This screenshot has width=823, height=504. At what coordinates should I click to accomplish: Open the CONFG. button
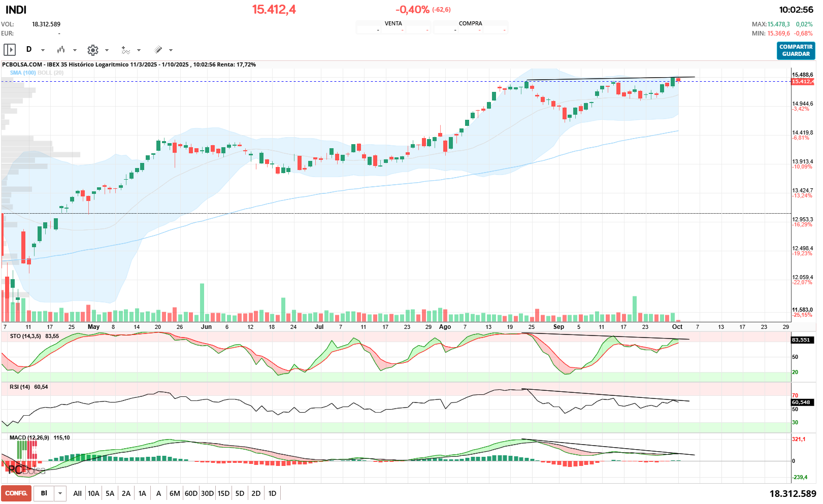pos(16,493)
